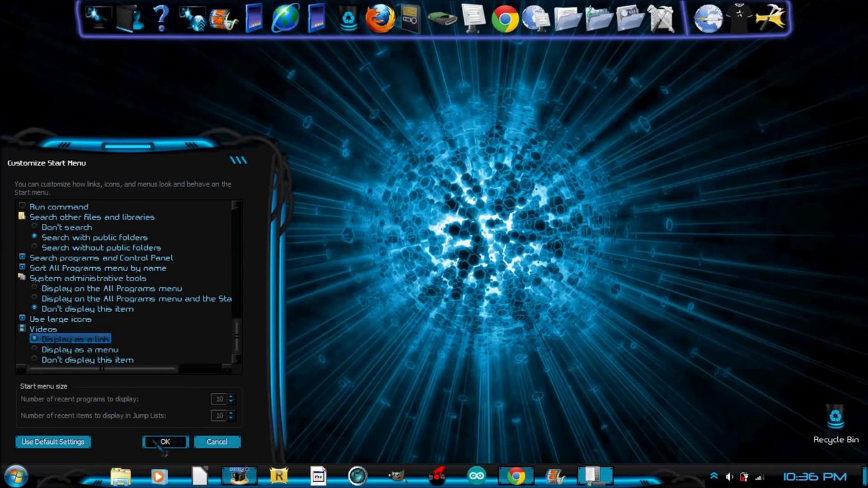Click the options list scroll down arrow
The image size is (868, 488).
coord(236,360)
